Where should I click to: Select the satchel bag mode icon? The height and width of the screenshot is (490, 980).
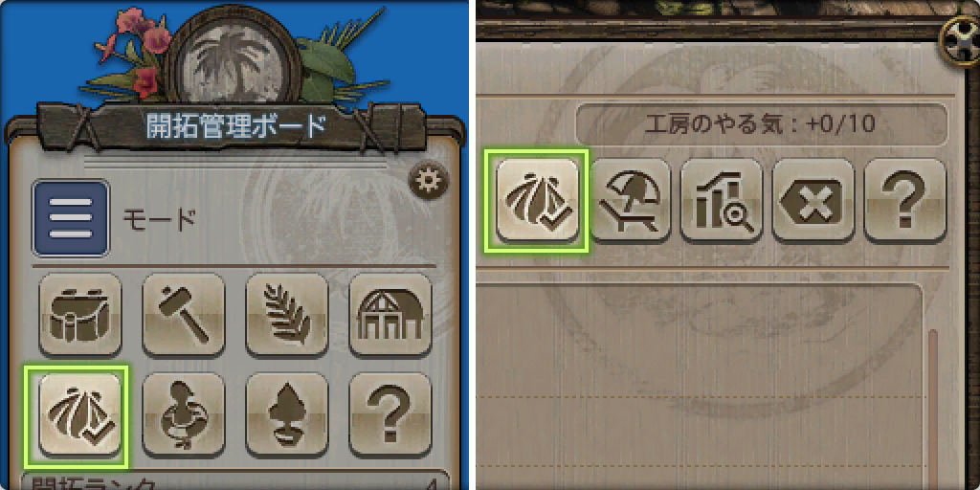79,314
